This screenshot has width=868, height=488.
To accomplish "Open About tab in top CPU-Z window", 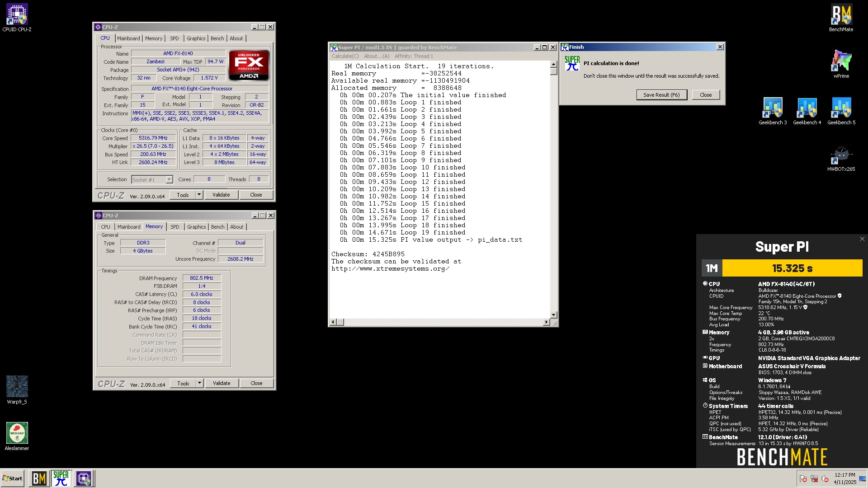I will point(236,38).
